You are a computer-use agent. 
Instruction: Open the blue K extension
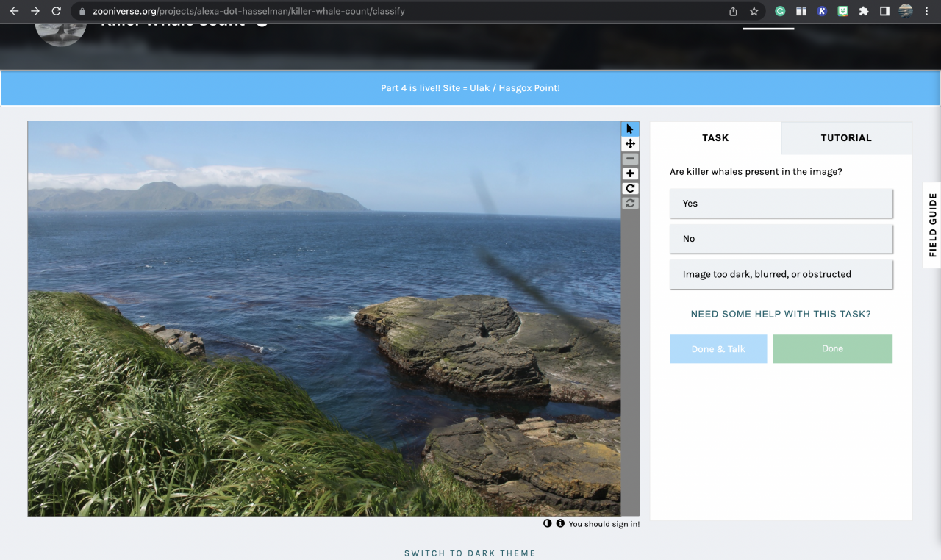pyautogui.click(x=823, y=11)
